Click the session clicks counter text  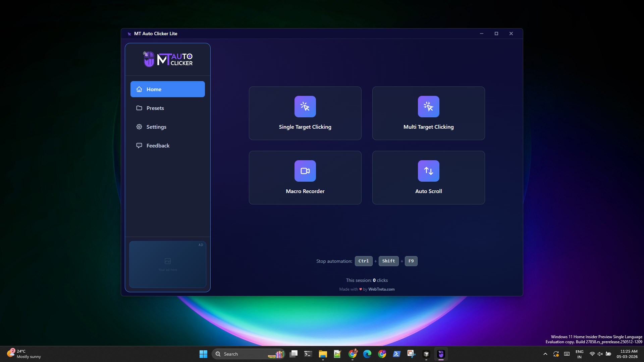(x=367, y=280)
